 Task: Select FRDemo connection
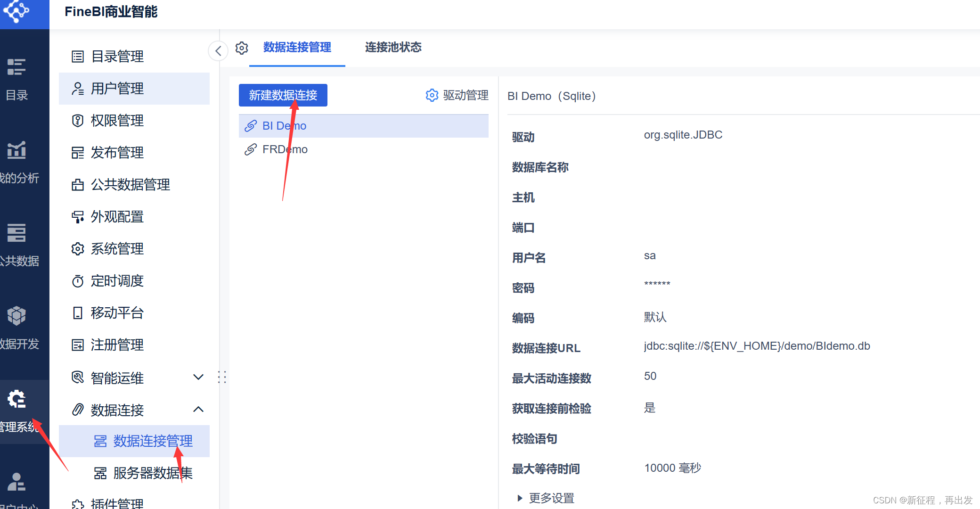click(364, 149)
